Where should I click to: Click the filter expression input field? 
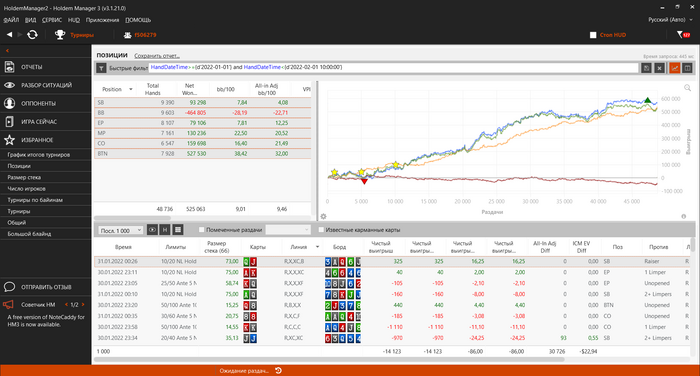pos(393,67)
